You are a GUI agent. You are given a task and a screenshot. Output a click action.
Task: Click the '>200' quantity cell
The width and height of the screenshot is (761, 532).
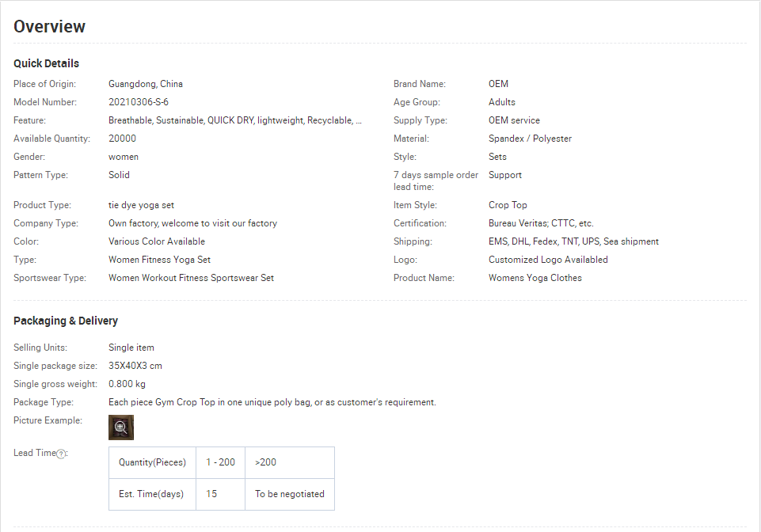click(x=265, y=462)
